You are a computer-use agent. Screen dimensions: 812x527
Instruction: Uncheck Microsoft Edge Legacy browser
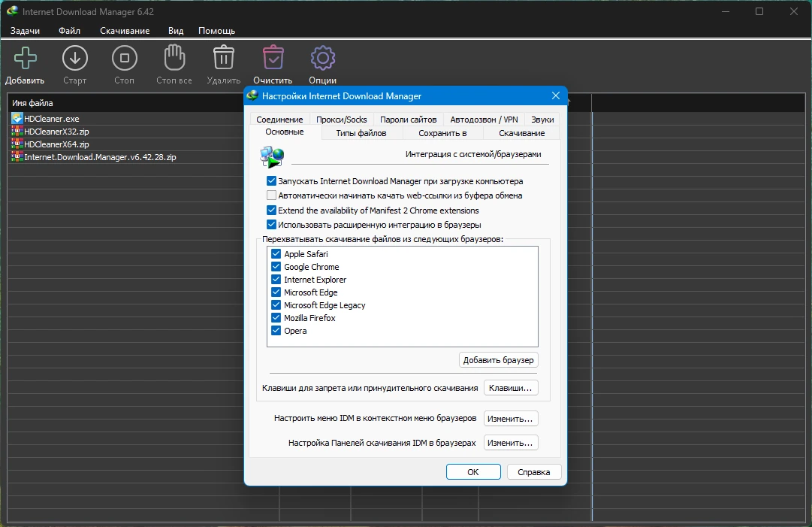pos(276,304)
